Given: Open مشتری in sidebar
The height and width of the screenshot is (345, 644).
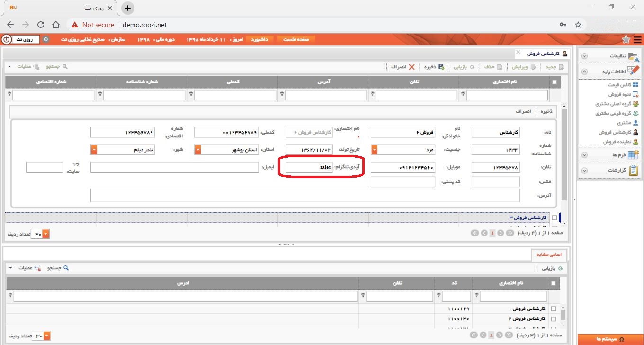Looking at the screenshot, I should coord(627,123).
